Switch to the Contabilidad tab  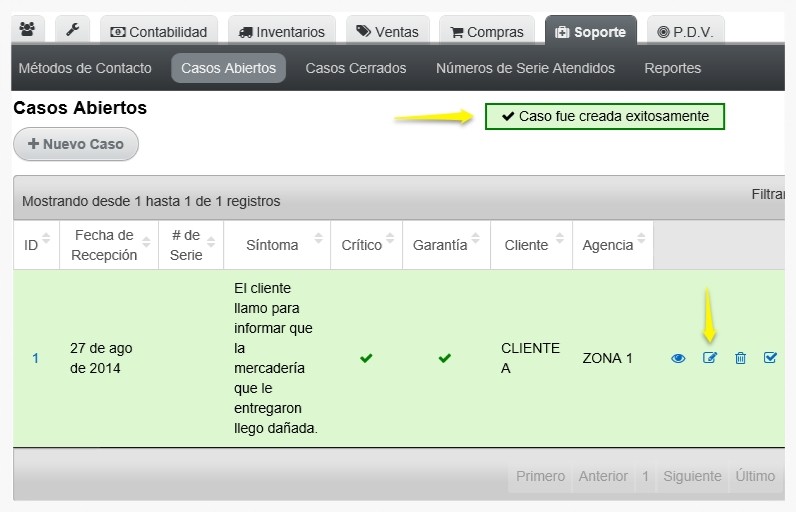pyautogui.click(x=159, y=30)
